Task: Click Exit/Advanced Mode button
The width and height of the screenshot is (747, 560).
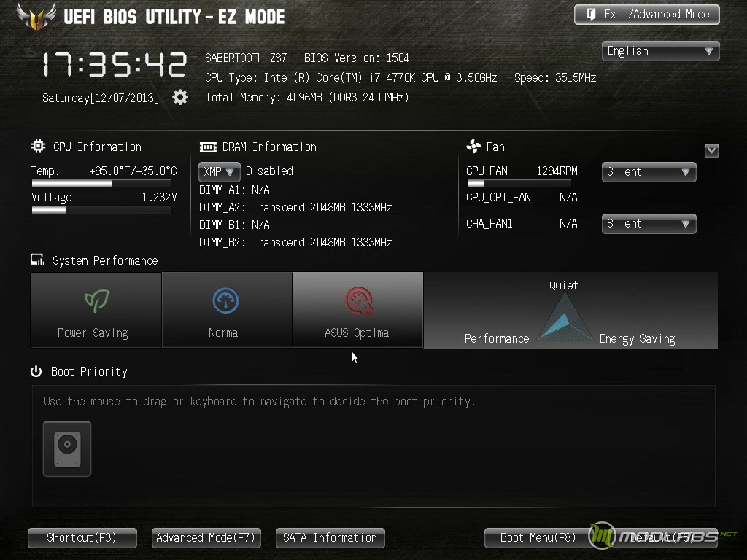Action: point(646,15)
